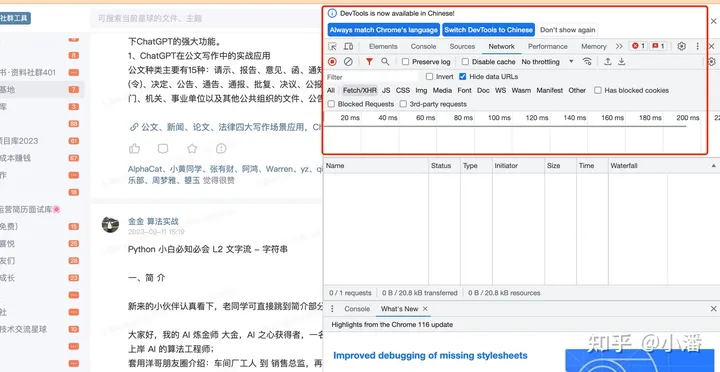This screenshot has width=720, height=372.
Task: Click Always match Chrome's language button
Action: [x=383, y=30]
